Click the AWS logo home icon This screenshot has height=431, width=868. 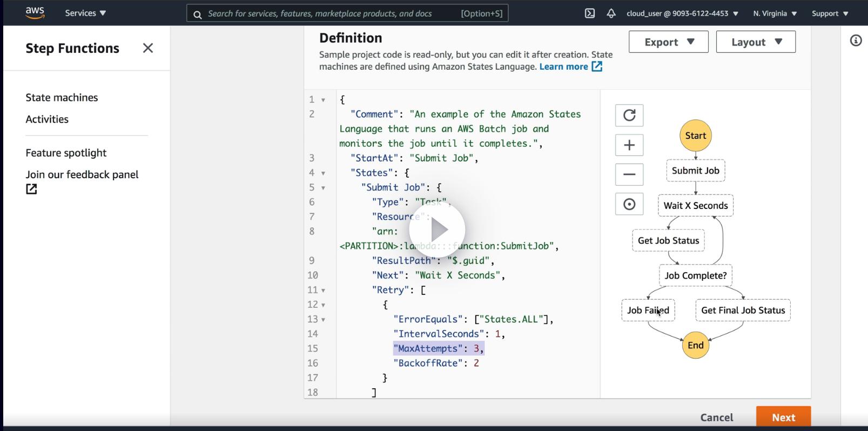[35, 13]
